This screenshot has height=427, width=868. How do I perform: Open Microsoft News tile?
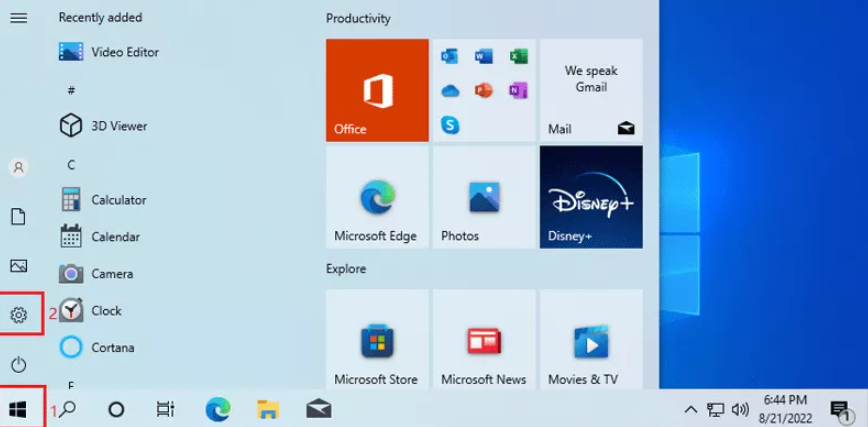(484, 339)
